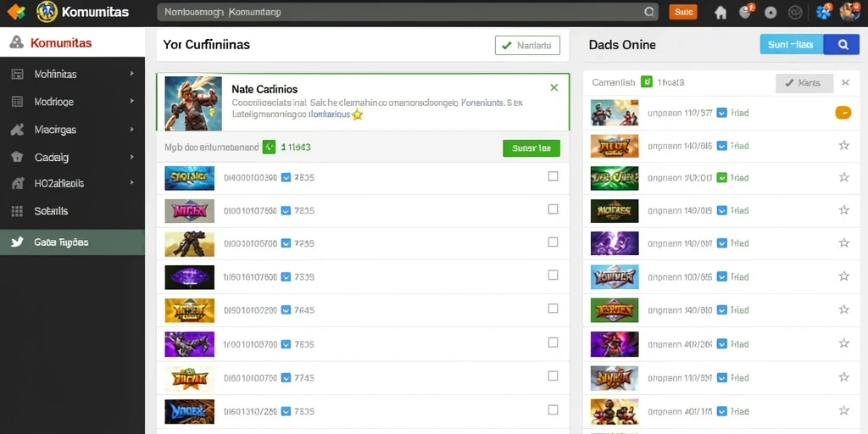Click the Macirgas sidebar icon
Screen dimensions: 868x434
click(17, 130)
